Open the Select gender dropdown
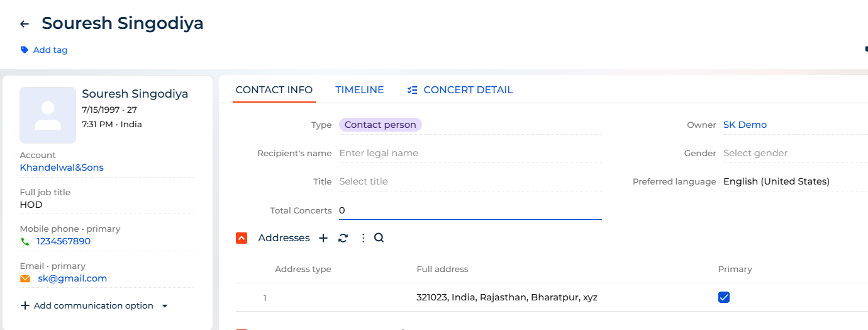 click(x=796, y=153)
